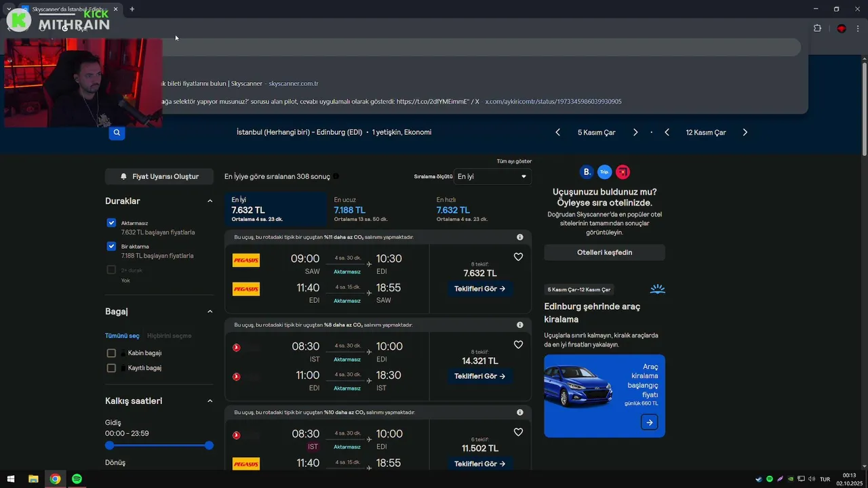Click the red hotel partner logo

pos(623,171)
